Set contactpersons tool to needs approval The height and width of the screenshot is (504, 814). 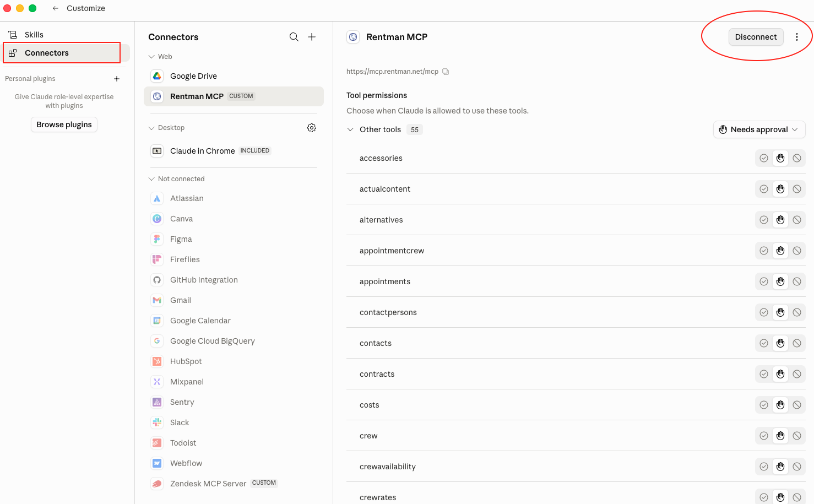(x=780, y=312)
